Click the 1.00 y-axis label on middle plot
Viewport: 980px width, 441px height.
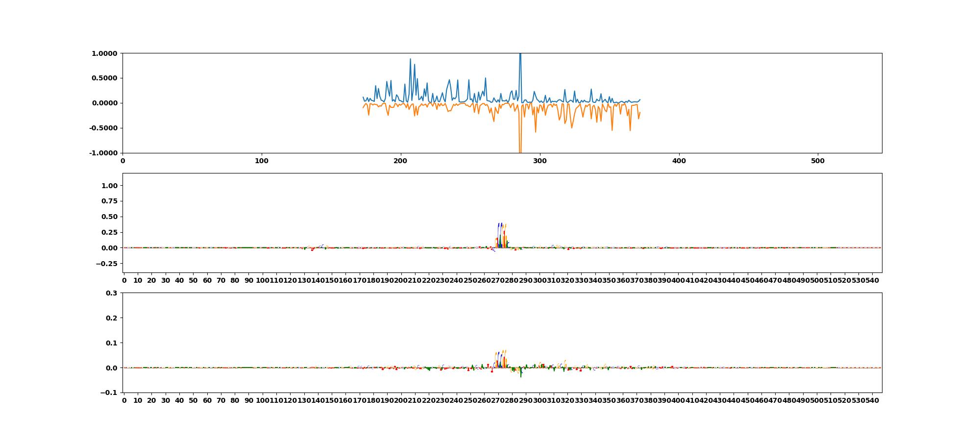coord(109,186)
